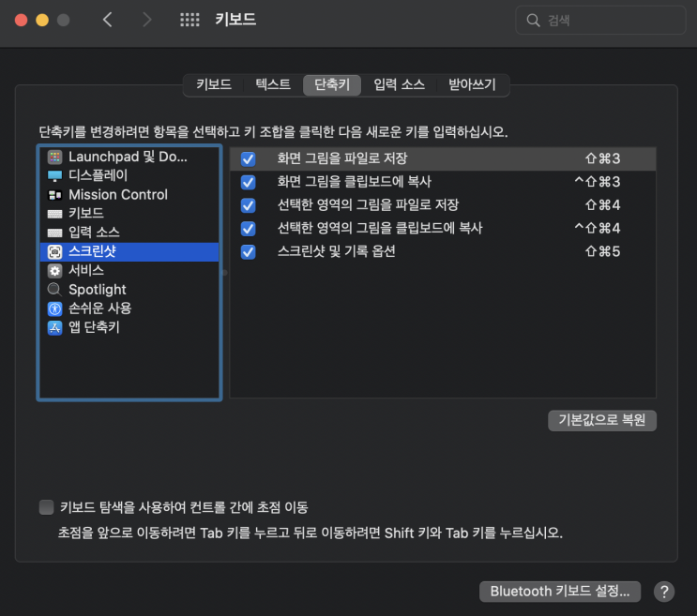Select the 앱 단축키 category text
Viewport: 697px width, 616px height.
94,327
